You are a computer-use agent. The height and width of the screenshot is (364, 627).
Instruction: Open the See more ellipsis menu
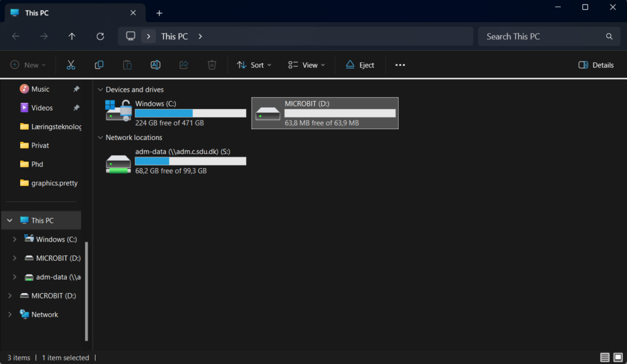point(400,65)
